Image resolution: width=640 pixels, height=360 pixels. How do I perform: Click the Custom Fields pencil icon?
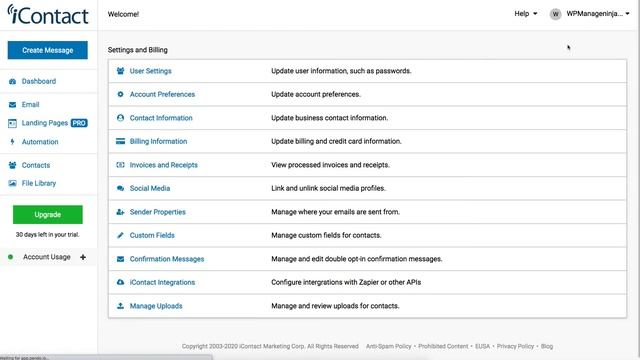(120, 236)
